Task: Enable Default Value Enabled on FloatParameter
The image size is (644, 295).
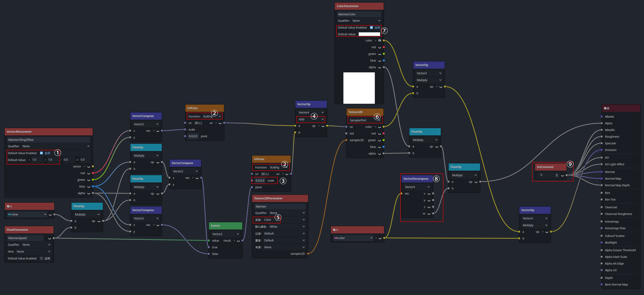Action: tap(41, 259)
